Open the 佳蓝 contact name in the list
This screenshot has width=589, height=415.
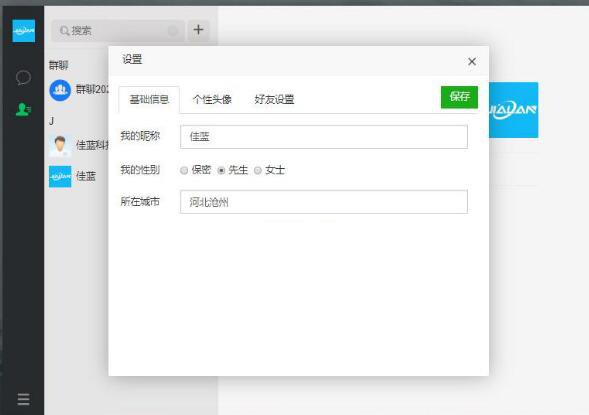tap(86, 176)
